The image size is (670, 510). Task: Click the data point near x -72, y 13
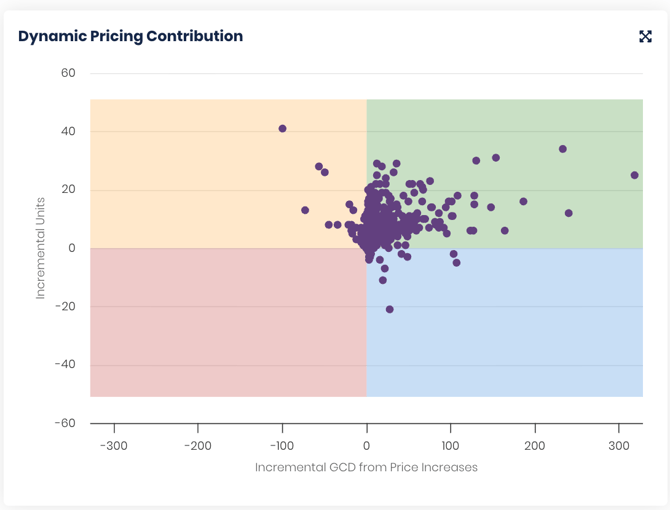click(305, 211)
